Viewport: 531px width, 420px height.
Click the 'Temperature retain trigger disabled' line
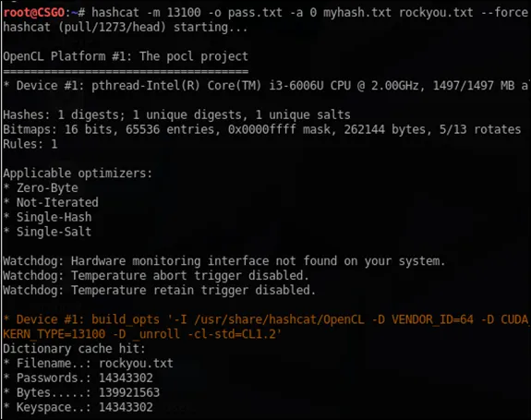[x=159, y=291]
